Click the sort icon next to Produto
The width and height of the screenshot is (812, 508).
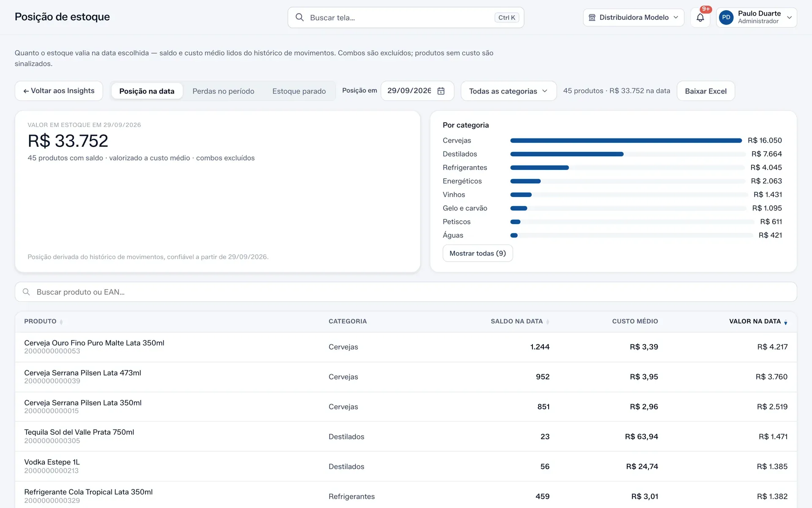tap(61, 322)
